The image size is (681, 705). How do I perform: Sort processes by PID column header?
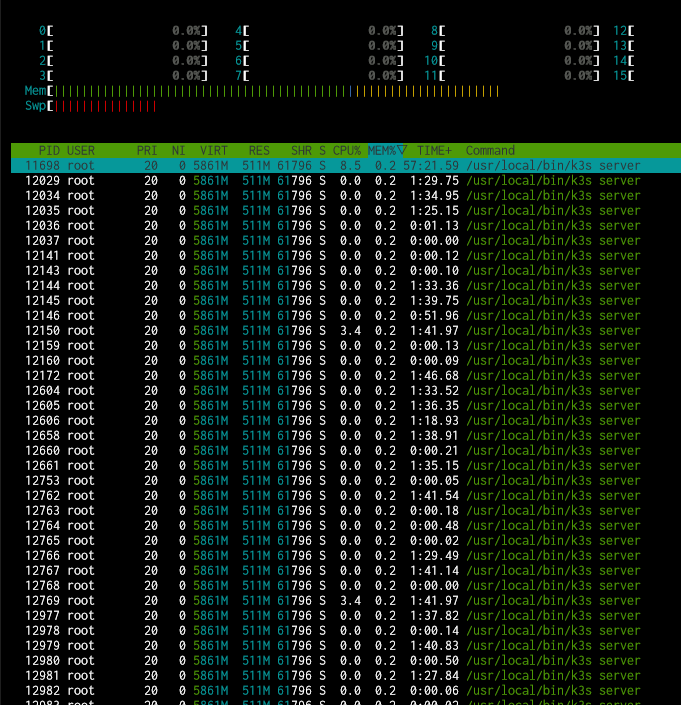point(49,151)
